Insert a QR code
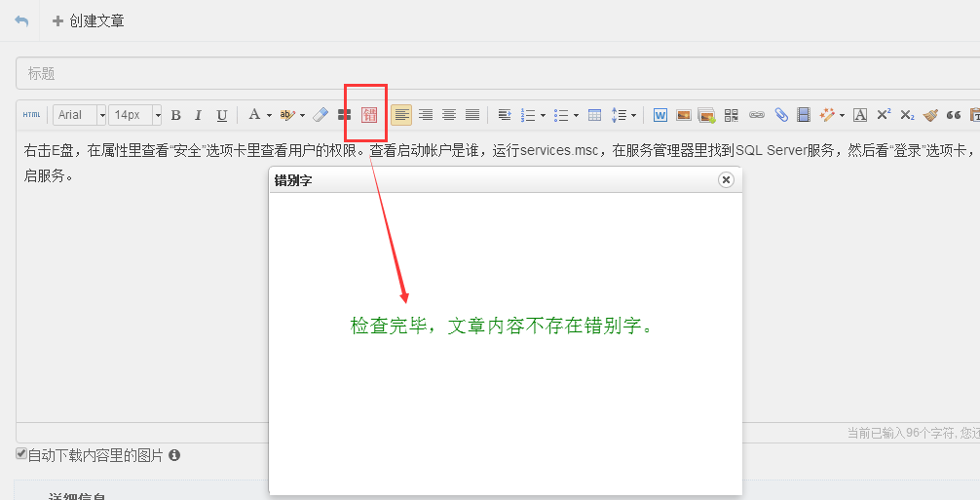The width and height of the screenshot is (980, 500). click(732, 115)
